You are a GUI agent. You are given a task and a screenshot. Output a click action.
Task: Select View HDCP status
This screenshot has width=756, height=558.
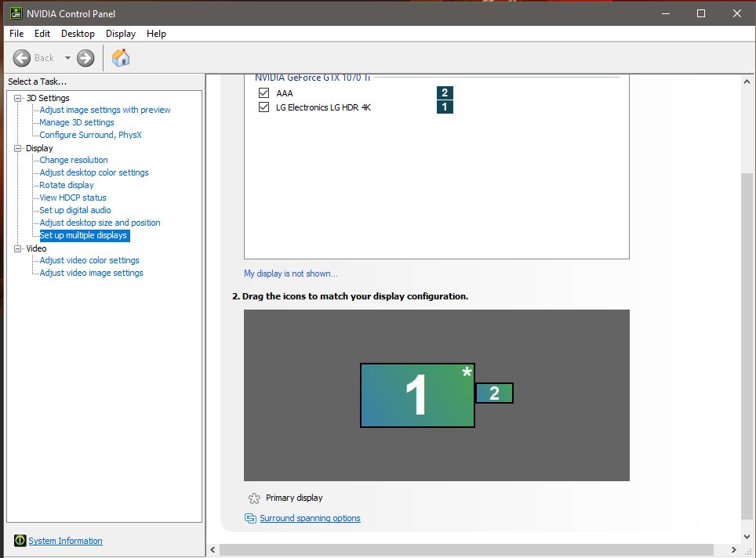coord(73,197)
